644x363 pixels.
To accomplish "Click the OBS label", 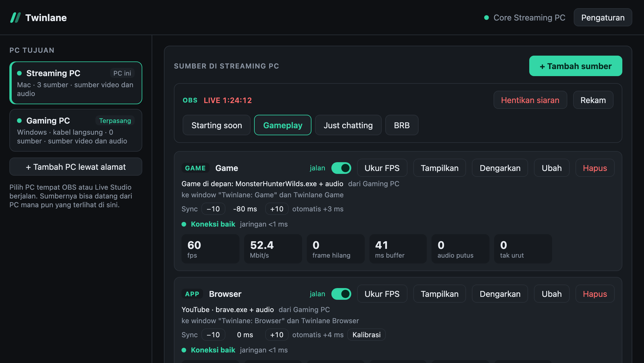I will pyautogui.click(x=190, y=100).
